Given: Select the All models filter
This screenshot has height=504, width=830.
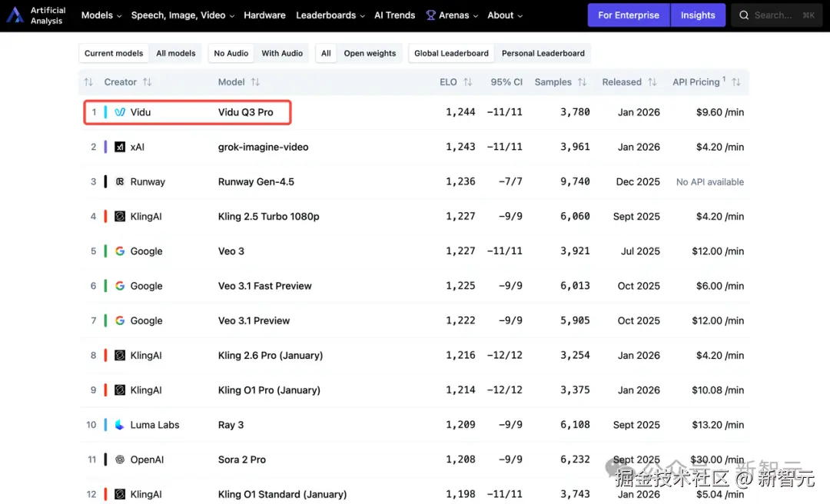Looking at the screenshot, I should (176, 54).
